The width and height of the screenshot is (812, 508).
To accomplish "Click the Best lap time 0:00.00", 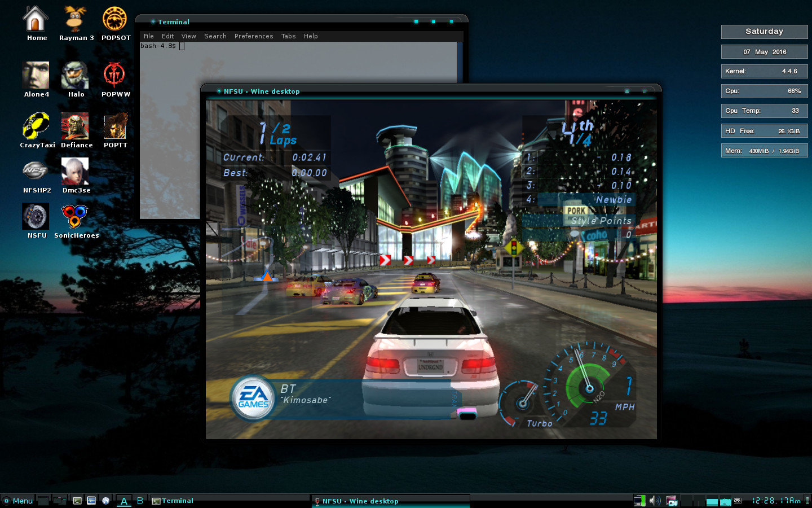I will click(x=275, y=173).
